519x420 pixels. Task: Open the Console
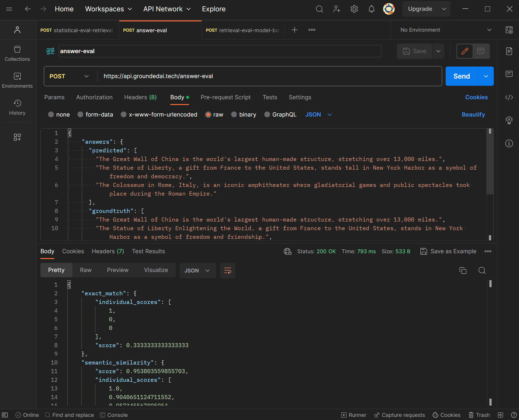tap(114, 415)
